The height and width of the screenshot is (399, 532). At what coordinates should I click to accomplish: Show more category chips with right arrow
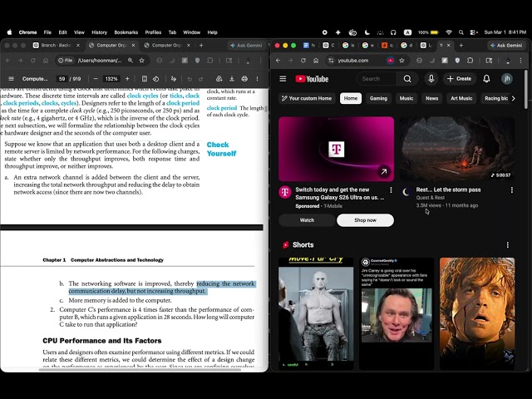(514, 98)
